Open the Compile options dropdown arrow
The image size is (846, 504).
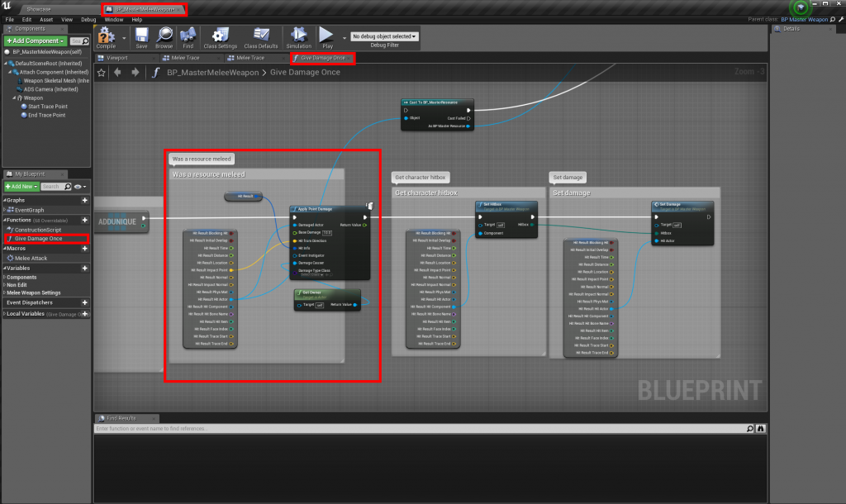pos(124,38)
